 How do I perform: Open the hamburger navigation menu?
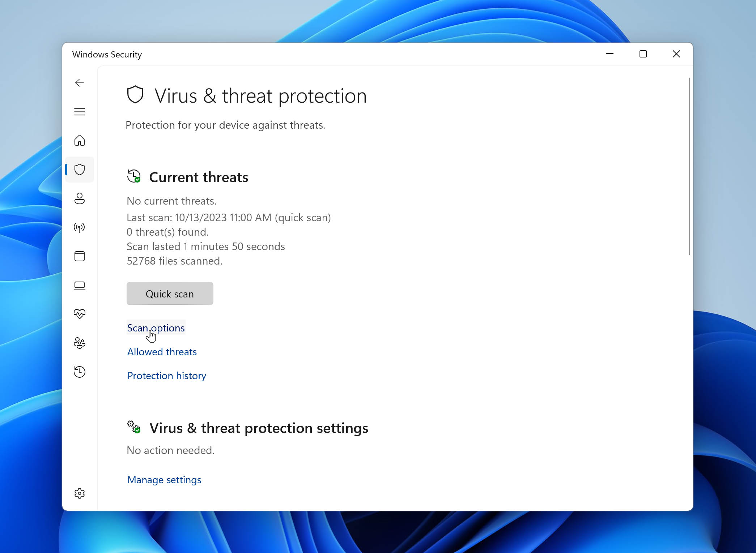[80, 112]
